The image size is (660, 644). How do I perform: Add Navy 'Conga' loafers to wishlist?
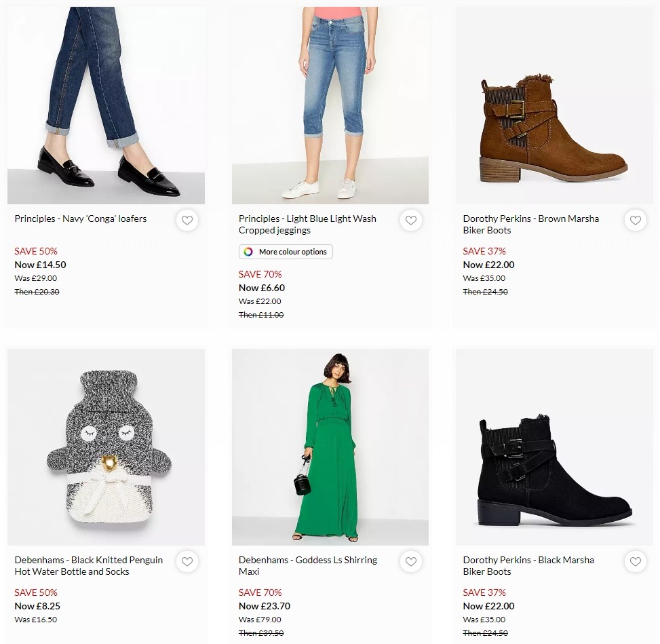coord(187,220)
